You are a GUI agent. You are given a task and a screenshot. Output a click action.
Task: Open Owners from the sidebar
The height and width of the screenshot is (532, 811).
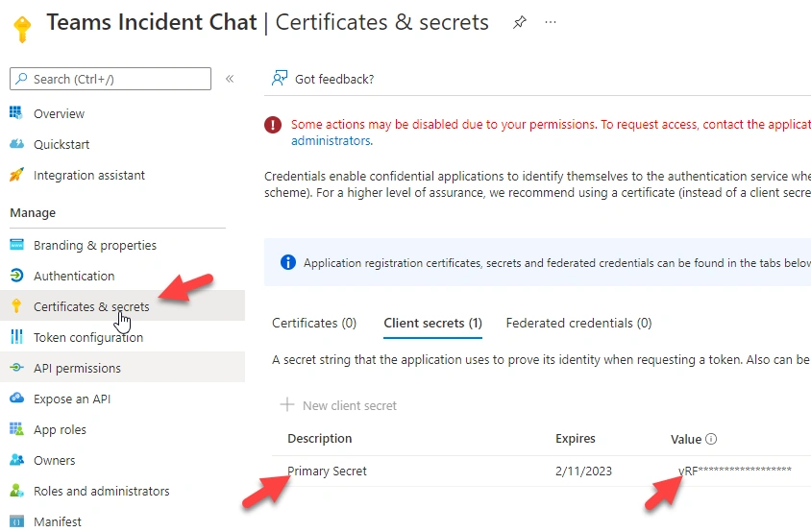pos(123,460)
